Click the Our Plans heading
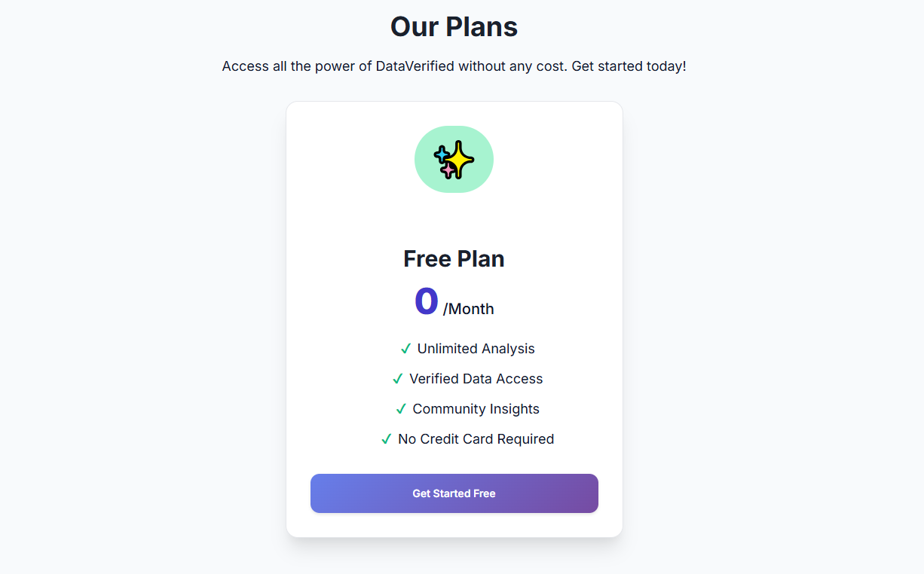This screenshot has height=574, width=924. pyautogui.click(x=454, y=27)
